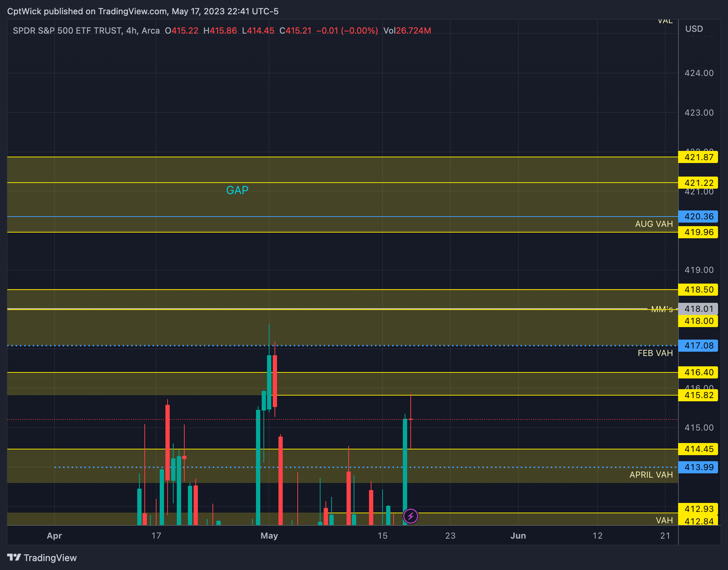Click the −0.01 (−0.00%) change value

coord(347,31)
